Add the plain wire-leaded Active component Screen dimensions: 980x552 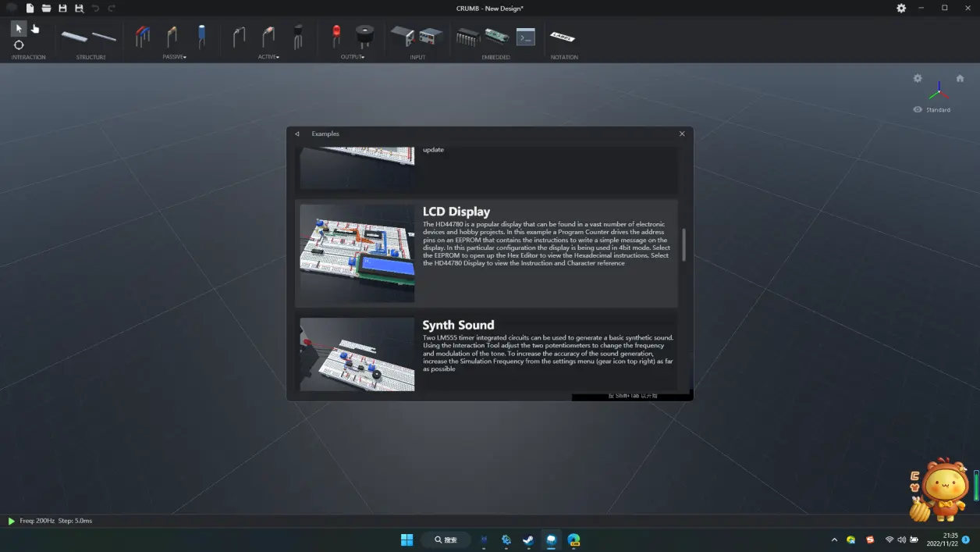[x=240, y=36]
